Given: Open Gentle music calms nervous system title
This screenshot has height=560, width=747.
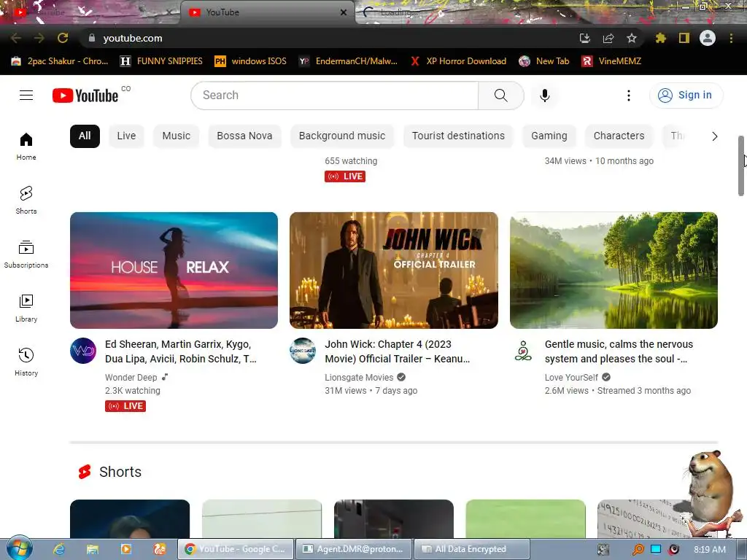Looking at the screenshot, I should [619, 351].
